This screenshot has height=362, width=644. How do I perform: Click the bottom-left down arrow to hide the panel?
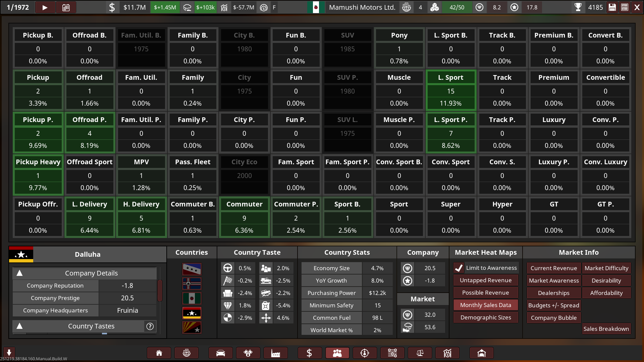click(9, 352)
